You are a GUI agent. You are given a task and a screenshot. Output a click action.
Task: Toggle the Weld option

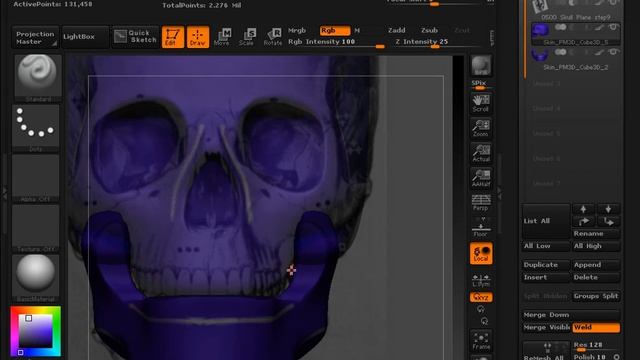point(596,327)
